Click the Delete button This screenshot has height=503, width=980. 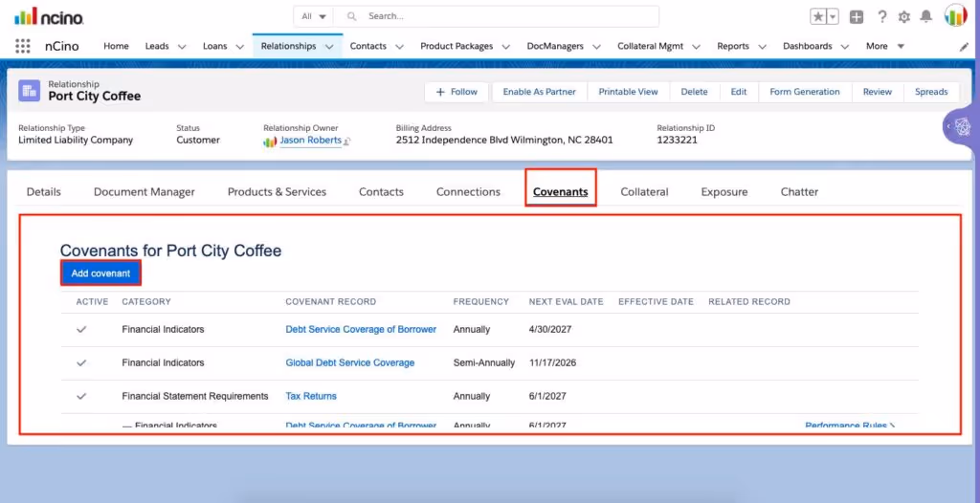695,92
